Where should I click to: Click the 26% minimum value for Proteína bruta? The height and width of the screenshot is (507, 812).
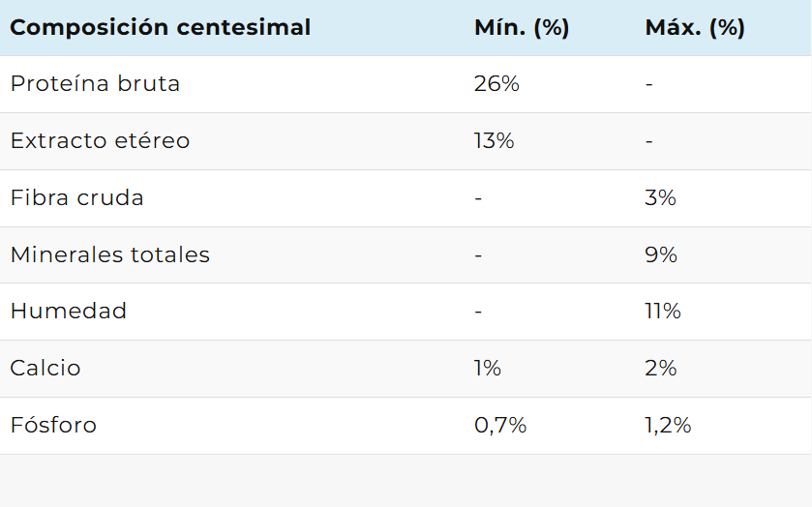tap(496, 84)
